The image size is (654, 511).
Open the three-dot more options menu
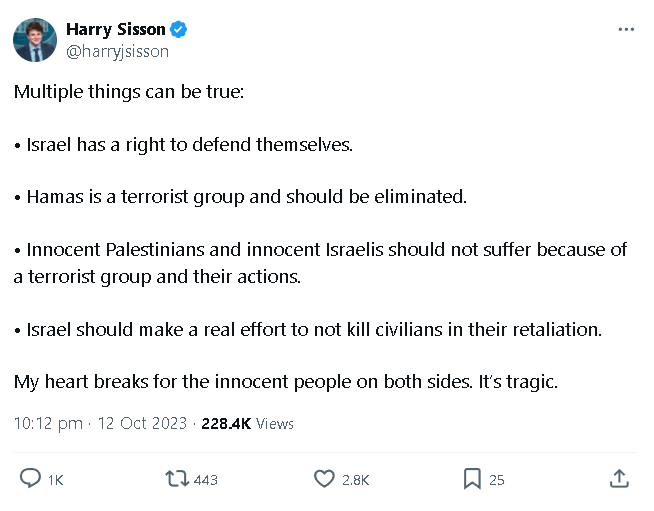[626, 29]
